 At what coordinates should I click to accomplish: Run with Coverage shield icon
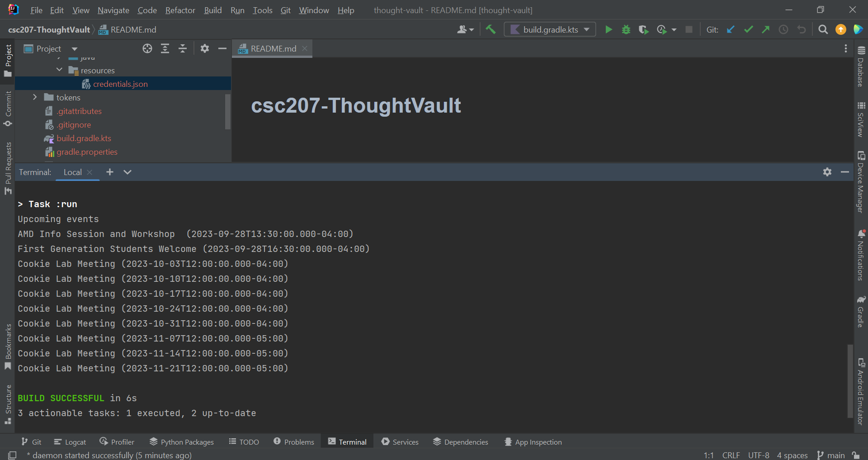pos(643,29)
